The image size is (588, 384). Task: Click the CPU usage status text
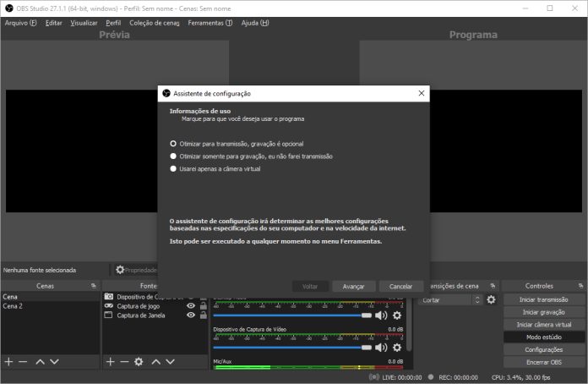[520, 377]
